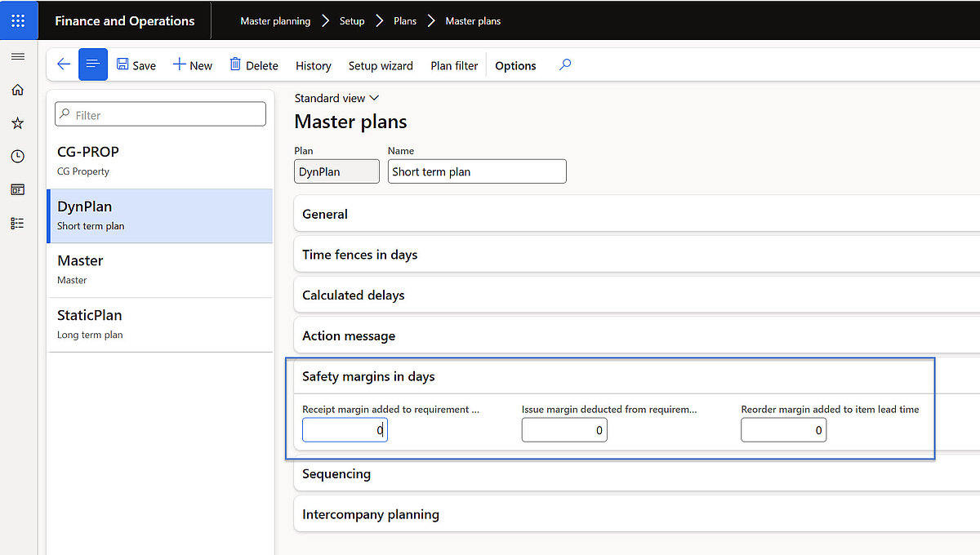Create a record with the New button

coord(192,64)
